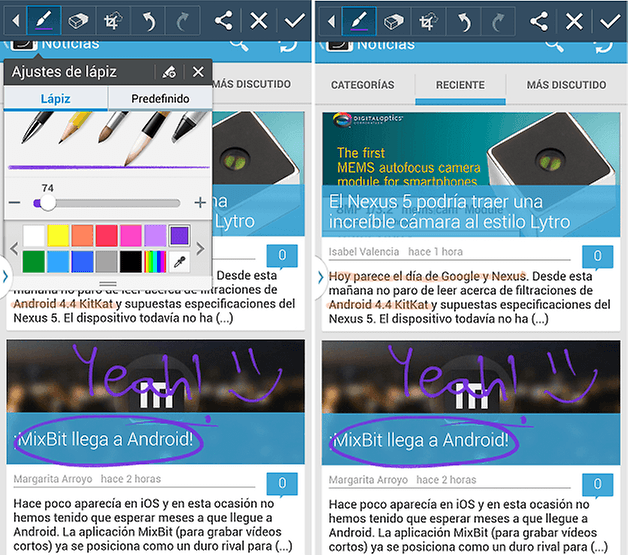This screenshot has width=628, height=555.
Task: Choose the small brush tip
Action: 113,127
